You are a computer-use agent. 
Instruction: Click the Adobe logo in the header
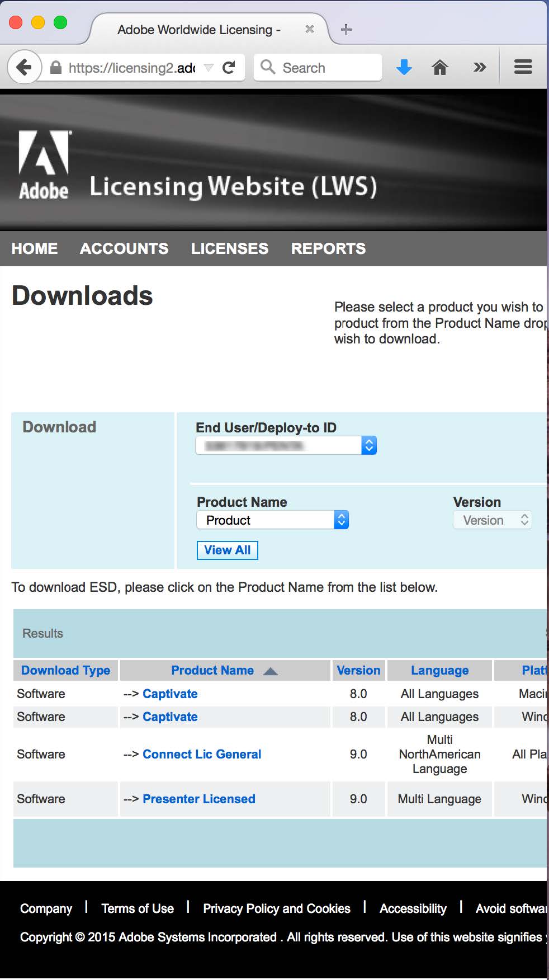44,165
